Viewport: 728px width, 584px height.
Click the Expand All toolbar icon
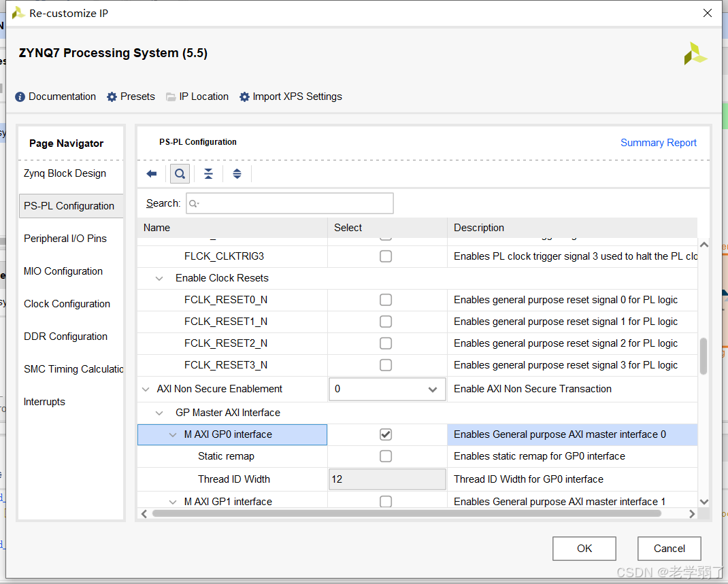click(237, 174)
